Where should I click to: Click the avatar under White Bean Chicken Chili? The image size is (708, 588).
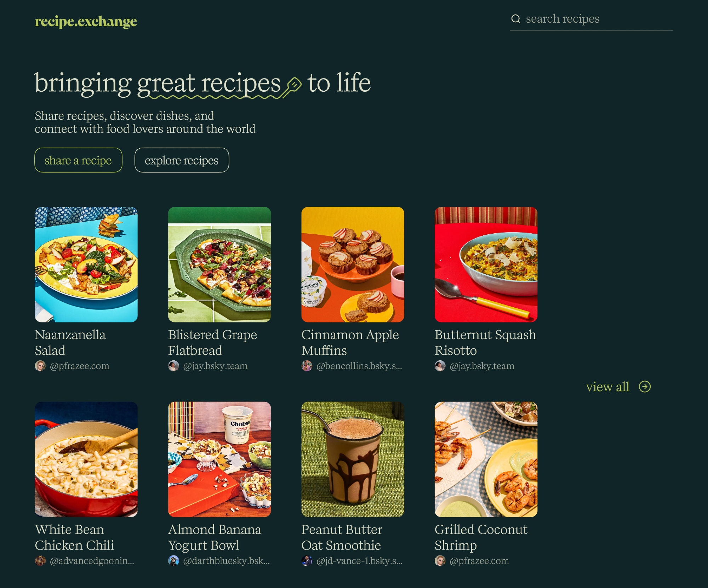(40, 561)
